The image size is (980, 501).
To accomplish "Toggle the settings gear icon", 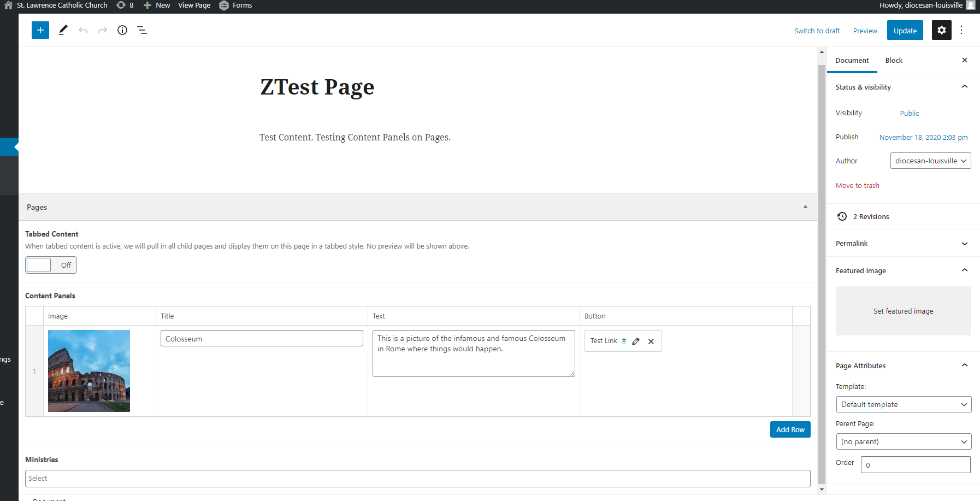I will 941,30.
